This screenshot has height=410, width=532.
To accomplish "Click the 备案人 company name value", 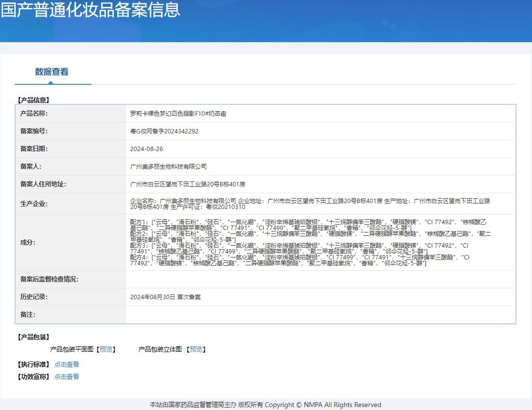I will pyautogui.click(x=168, y=166).
